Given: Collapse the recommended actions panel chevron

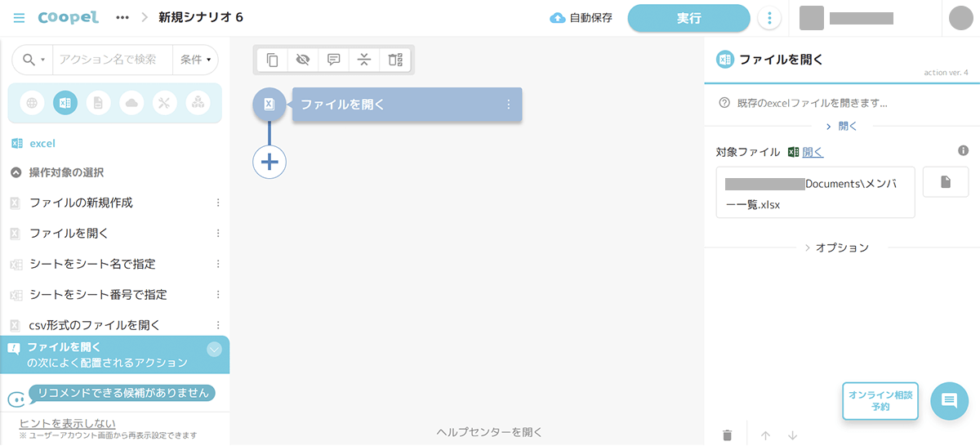Looking at the screenshot, I should 215,349.
